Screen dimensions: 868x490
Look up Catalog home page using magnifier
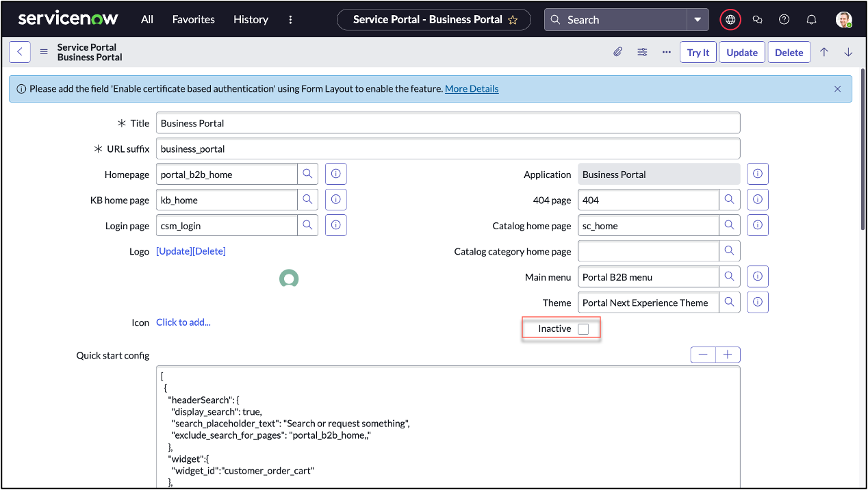click(729, 225)
